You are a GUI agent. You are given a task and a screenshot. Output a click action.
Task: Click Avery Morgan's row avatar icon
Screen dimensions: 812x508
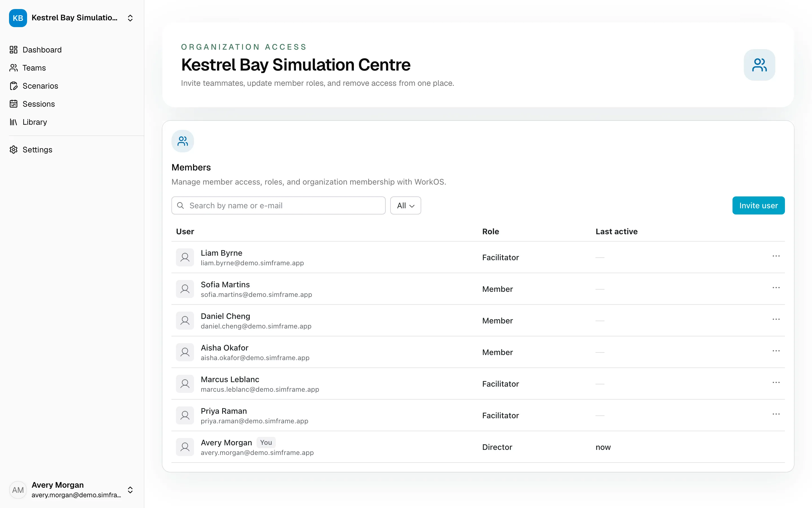coord(185,447)
